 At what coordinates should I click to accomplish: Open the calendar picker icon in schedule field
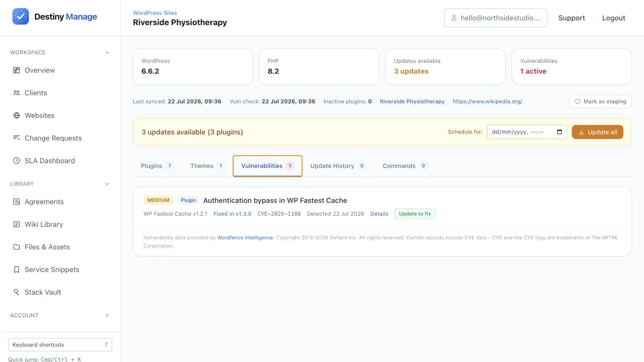coord(559,132)
